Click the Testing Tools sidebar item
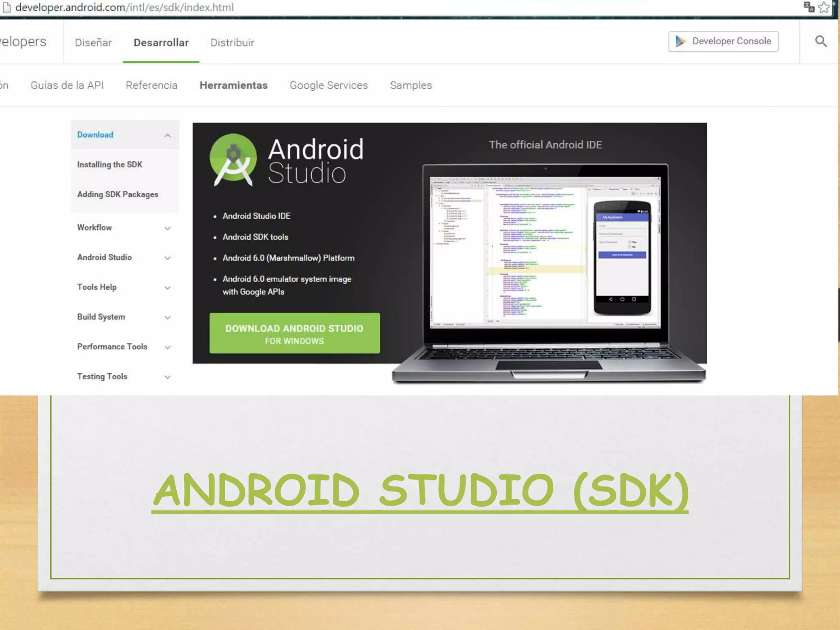The width and height of the screenshot is (840, 630). pos(102,376)
